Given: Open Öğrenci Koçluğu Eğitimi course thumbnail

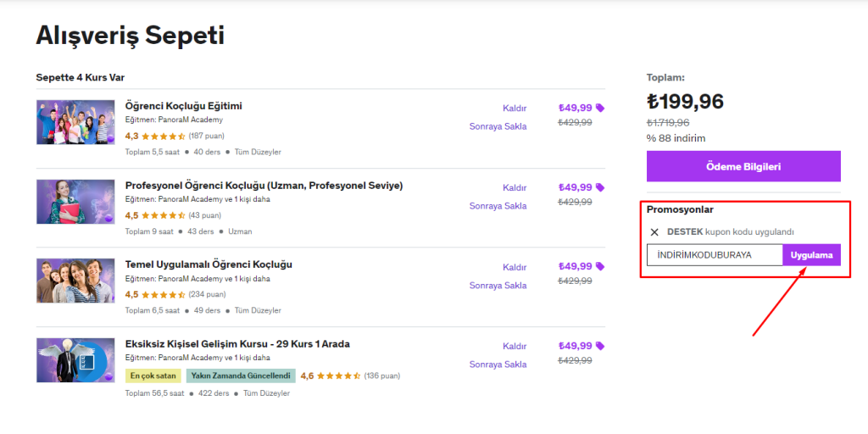Looking at the screenshot, I should pyautogui.click(x=75, y=122).
